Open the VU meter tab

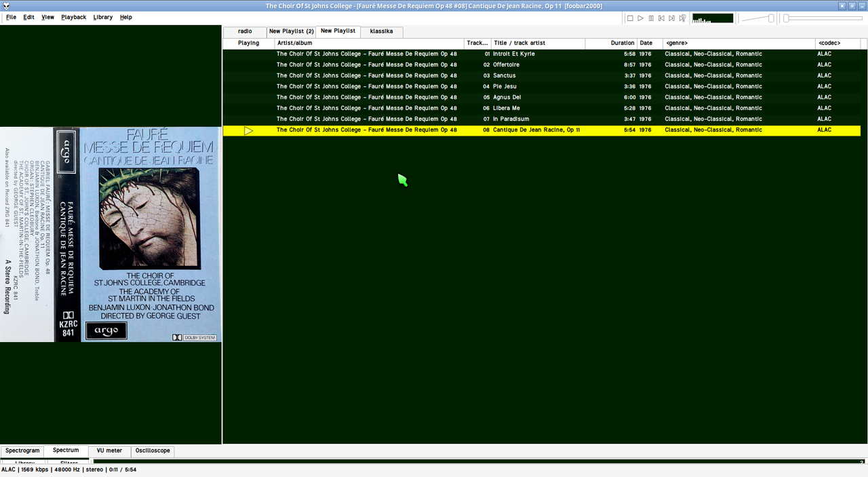point(109,451)
